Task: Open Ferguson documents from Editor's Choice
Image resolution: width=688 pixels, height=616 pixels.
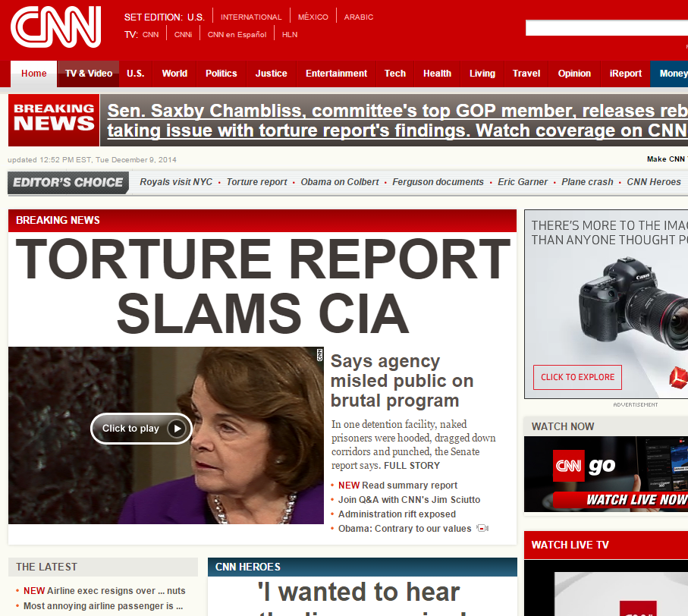Action: click(438, 182)
